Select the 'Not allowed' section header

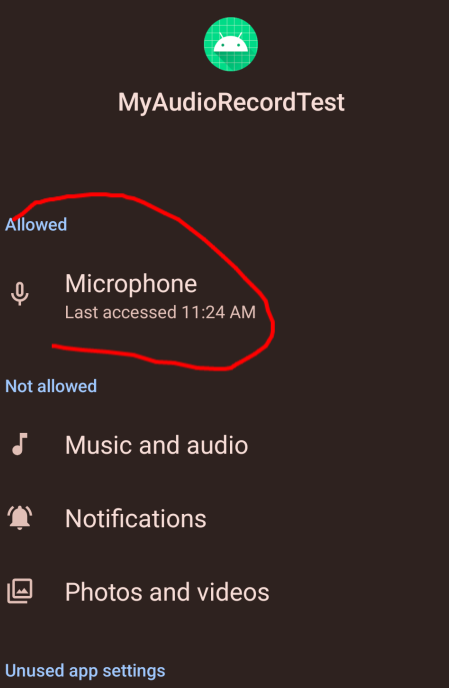click(x=51, y=386)
